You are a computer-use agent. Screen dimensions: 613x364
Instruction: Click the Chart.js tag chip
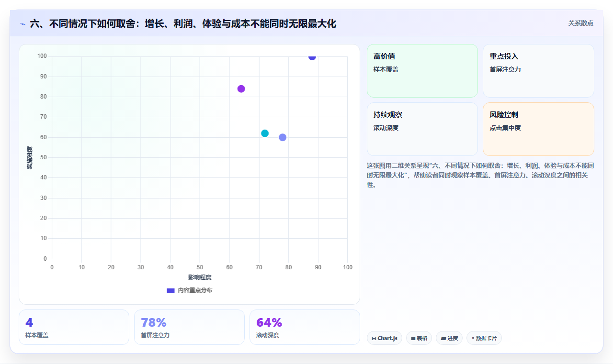385,338
